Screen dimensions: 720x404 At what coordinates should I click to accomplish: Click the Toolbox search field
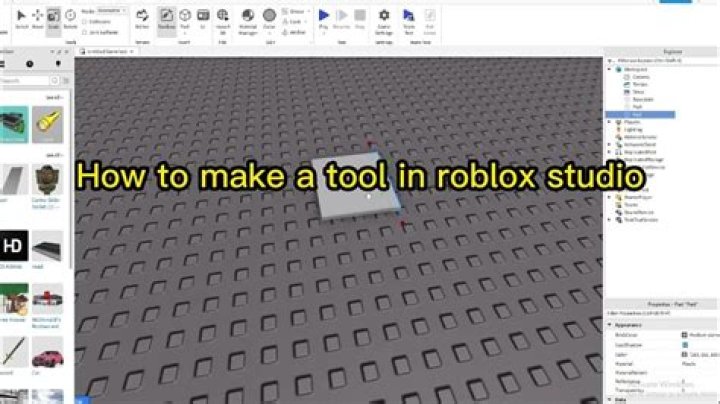pos(24,81)
